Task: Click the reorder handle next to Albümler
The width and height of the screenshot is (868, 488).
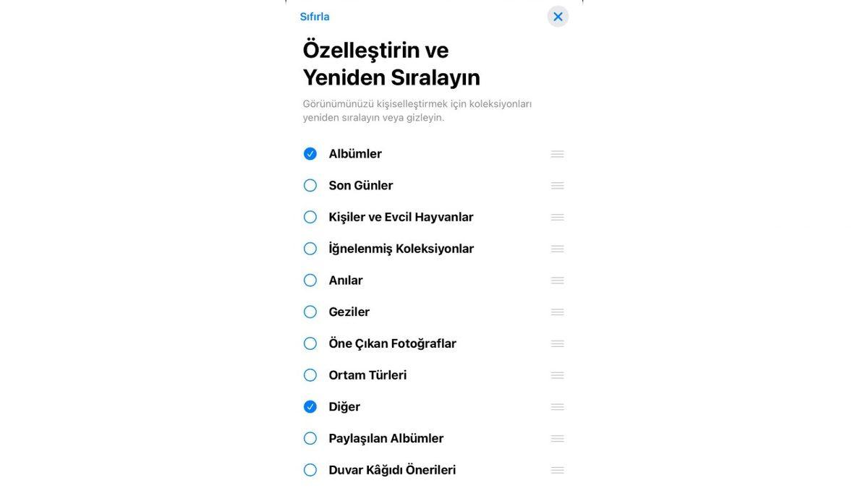Action: pos(557,153)
